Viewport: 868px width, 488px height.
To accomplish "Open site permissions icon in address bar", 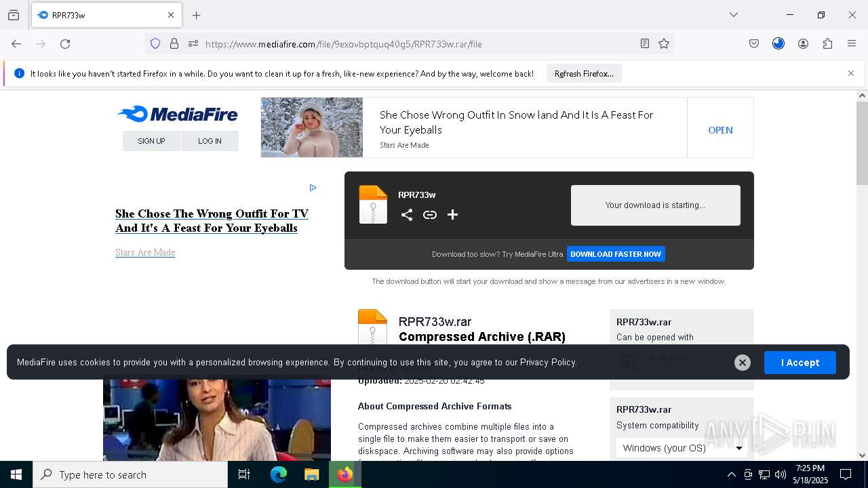I will (x=193, y=43).
